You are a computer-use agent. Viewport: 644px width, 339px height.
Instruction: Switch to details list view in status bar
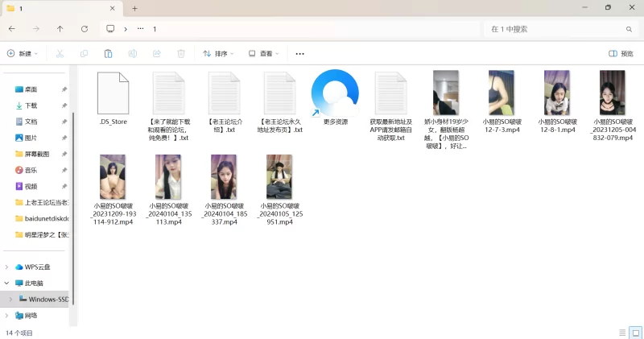621,332
